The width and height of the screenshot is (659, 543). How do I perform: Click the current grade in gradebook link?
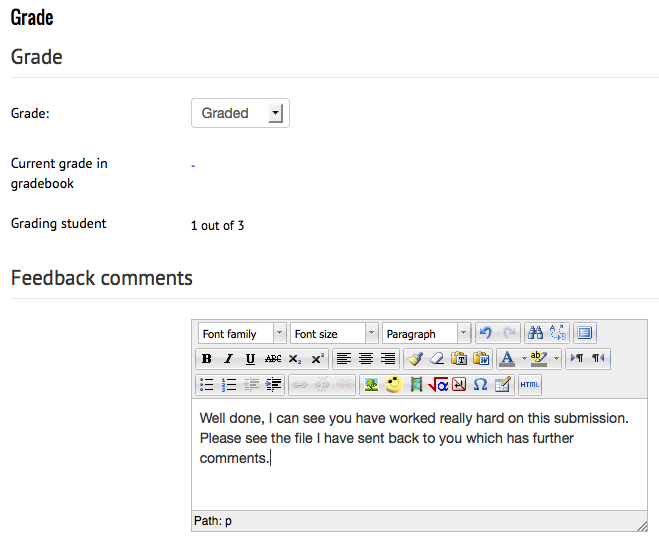[193, 165]
